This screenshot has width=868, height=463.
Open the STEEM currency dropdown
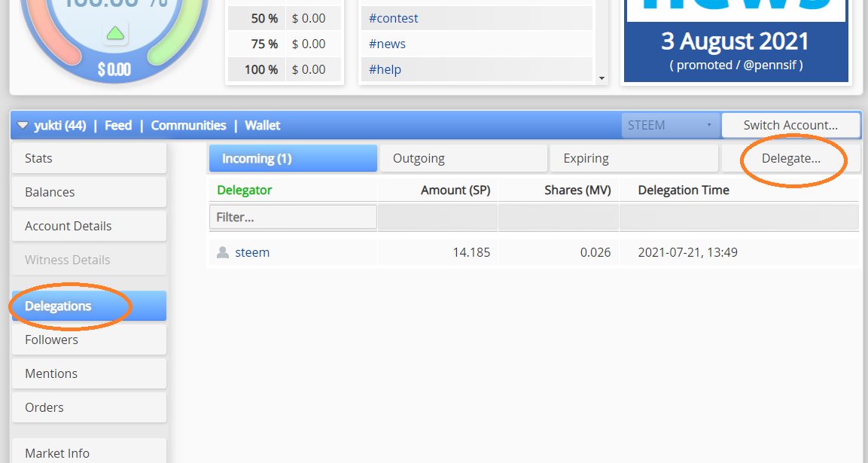(x=670, y=125)
